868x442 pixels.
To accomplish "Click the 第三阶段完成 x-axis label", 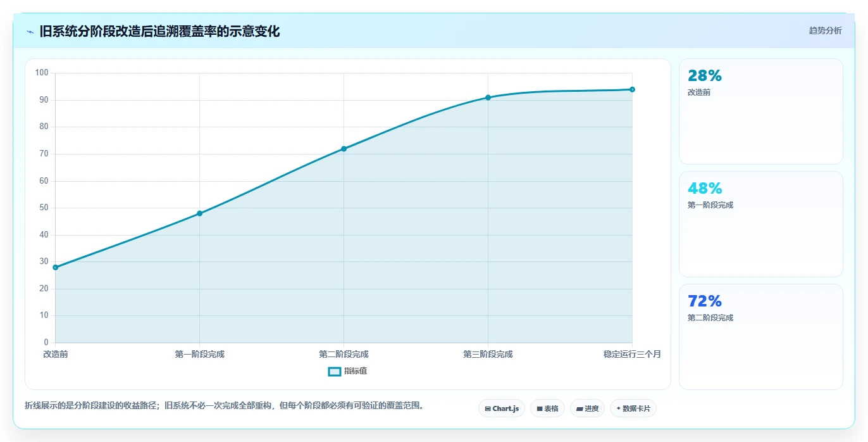I will pos(488,354).
